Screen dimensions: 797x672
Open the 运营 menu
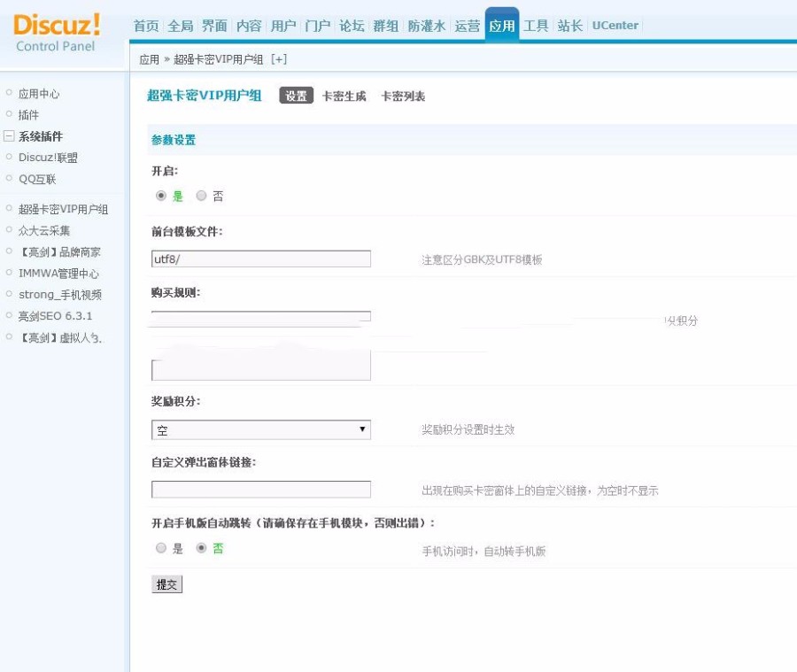(x=469, y=26)
